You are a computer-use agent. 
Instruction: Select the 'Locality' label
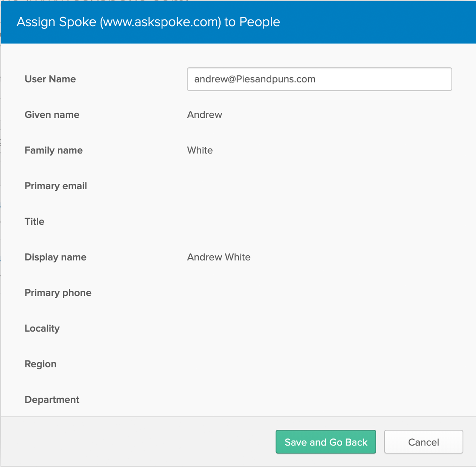pyautogui.click(x=42, y=328)
